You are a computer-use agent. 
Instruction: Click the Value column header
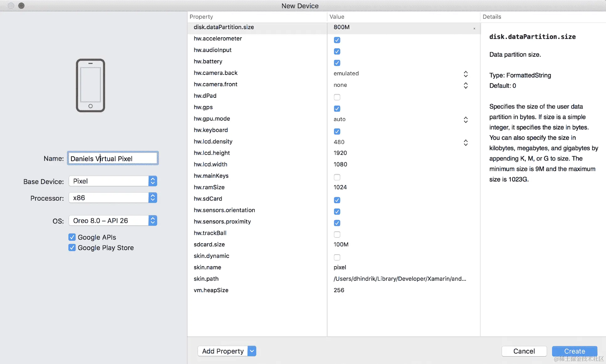(x=337, y=17)
